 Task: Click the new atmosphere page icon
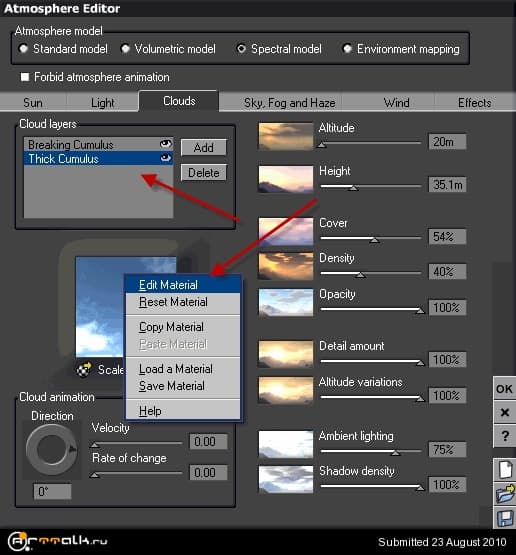pos(505,470)
